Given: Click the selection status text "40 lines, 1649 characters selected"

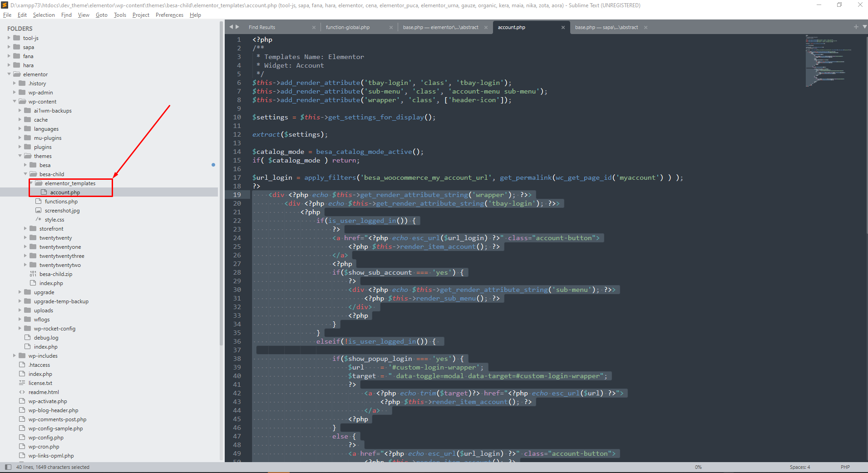Looking at the screenshot, I should coord(53,467).
